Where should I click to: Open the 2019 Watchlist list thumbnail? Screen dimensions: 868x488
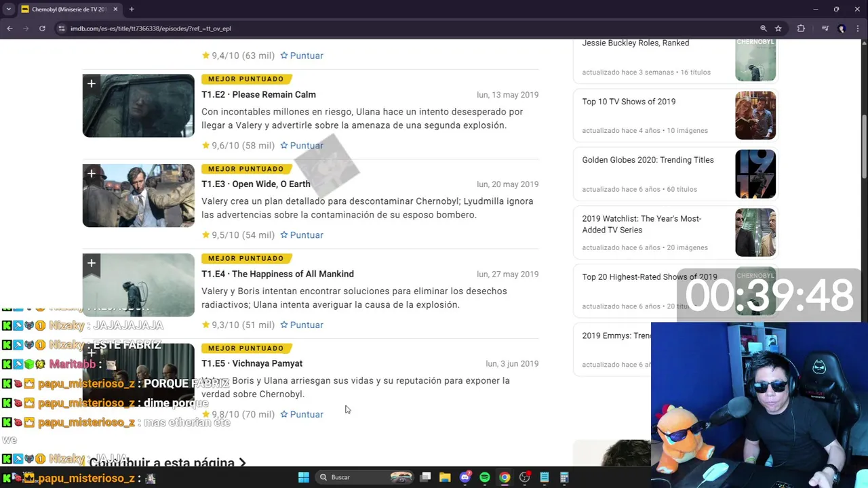pyautogui.click(x=755, y=232)
